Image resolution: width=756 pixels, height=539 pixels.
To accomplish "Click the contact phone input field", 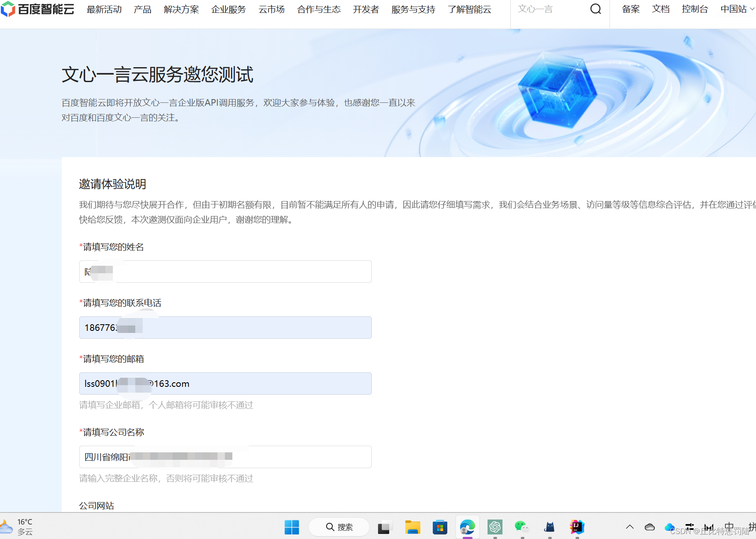I will click(x=225, y=328).
